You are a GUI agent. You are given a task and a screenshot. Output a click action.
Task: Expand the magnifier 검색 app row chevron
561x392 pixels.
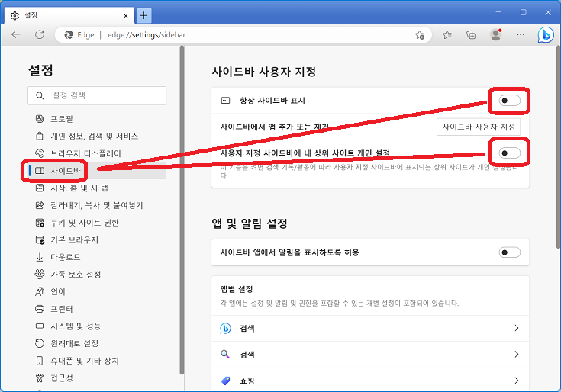point(516,354)
